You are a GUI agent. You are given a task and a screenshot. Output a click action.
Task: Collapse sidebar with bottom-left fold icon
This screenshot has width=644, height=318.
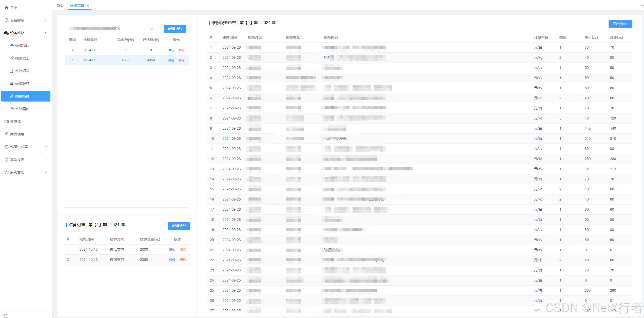click(5, 315)
